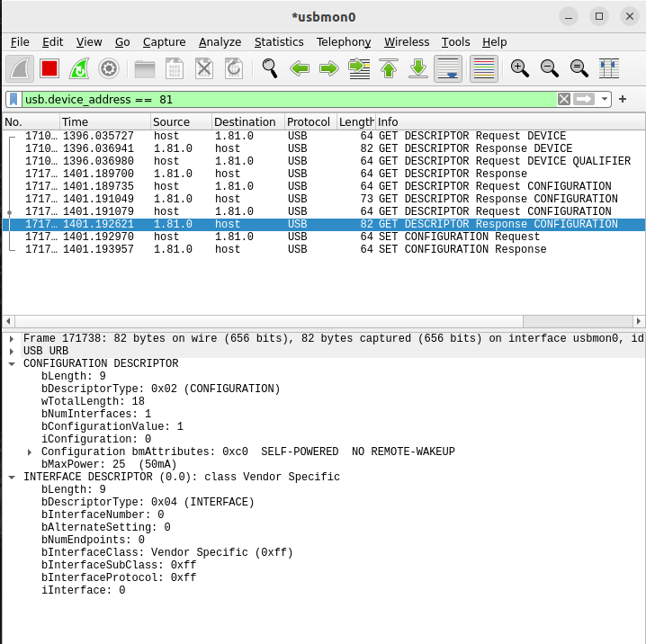
Task: Expand the USB URB section
Action: click(12, 352)
